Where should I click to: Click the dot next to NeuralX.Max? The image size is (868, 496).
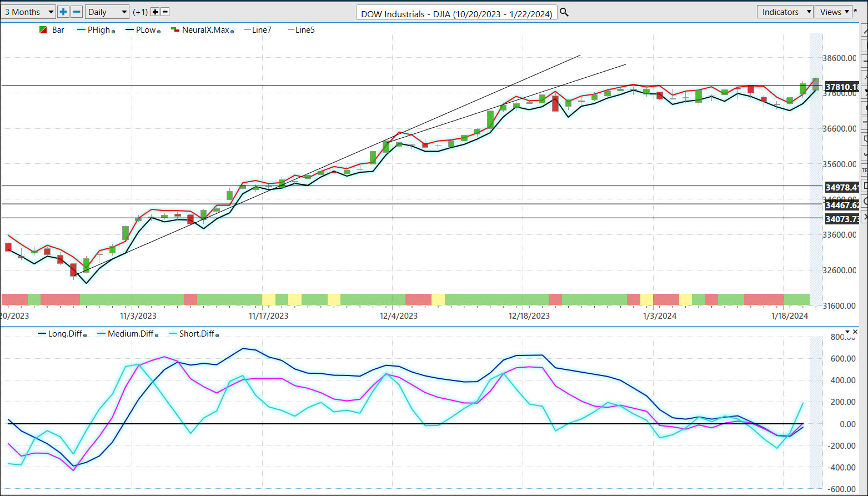pyautogui.click(x=232, y=32)
